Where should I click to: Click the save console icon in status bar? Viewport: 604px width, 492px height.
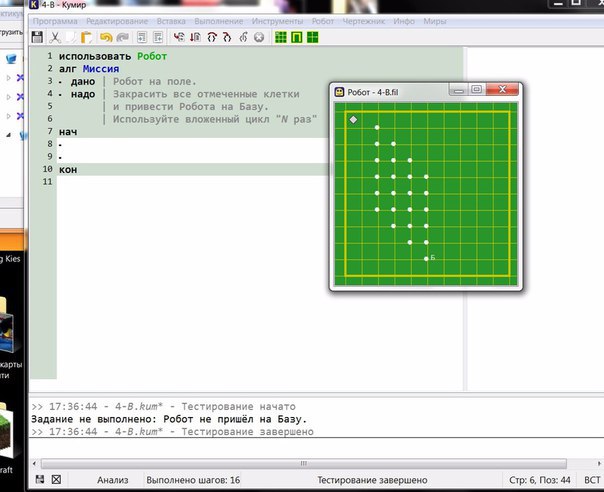coord(38,481)
